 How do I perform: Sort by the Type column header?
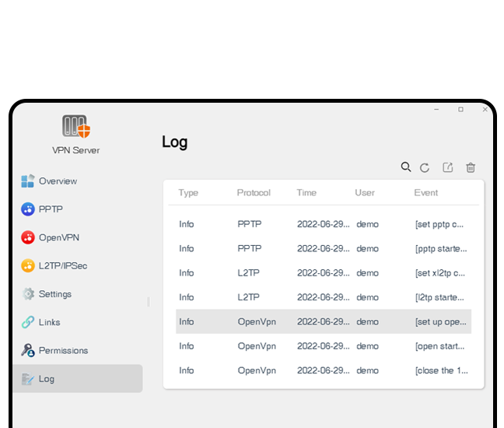[188, 193]
